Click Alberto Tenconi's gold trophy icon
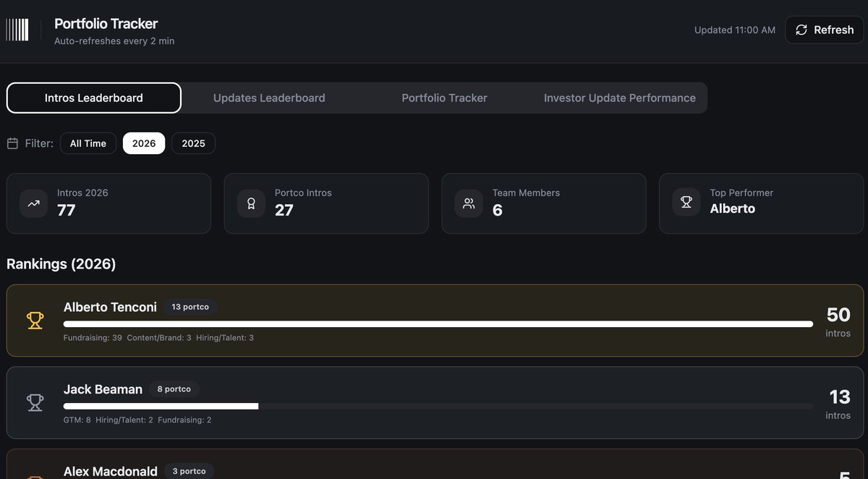This screenshot has height=479, width=868. (x=35, y=321)
